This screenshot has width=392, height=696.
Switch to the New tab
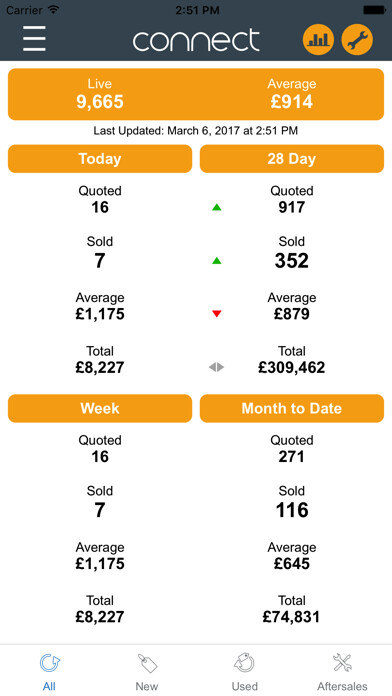click(x=147, y=672)
